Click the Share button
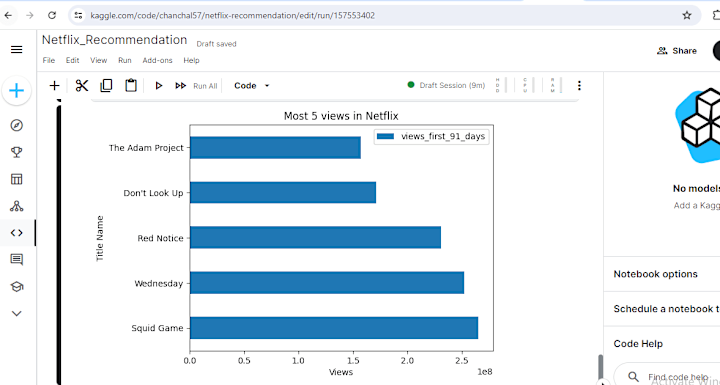This screenshot has width=720, height=385. click(x=676, y=51)
